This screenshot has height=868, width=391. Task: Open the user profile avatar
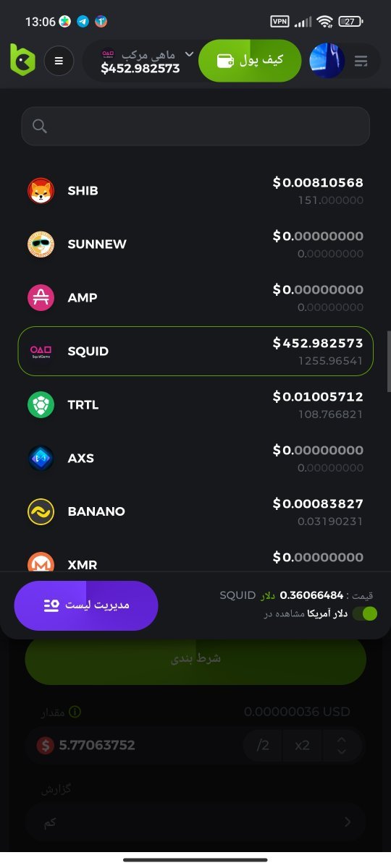coord(327,61)
